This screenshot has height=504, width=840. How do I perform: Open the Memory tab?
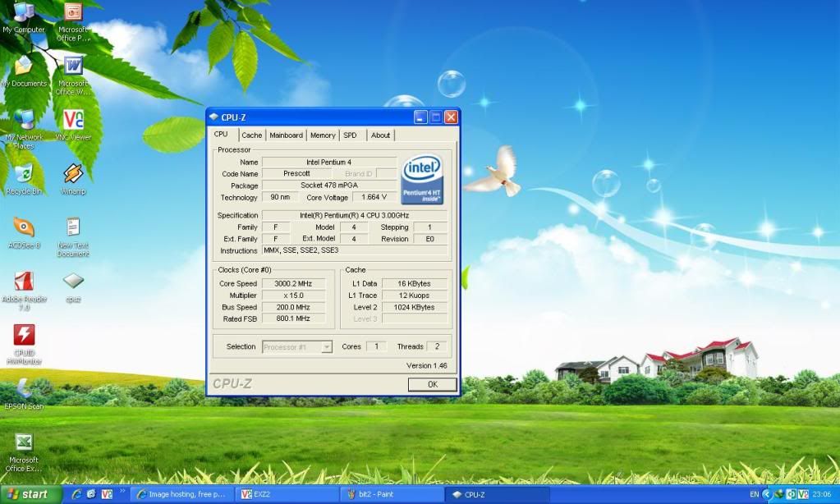pyautogui.click(x=323, y=135)
